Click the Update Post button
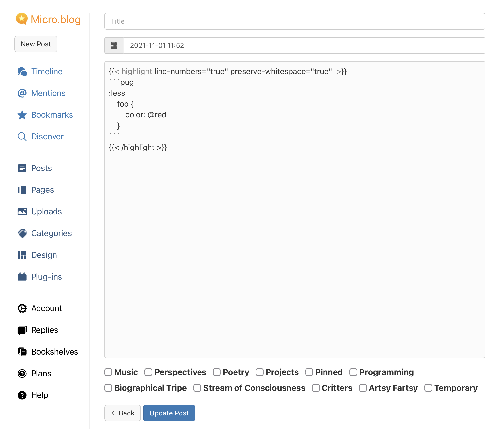 click(169, 413)
